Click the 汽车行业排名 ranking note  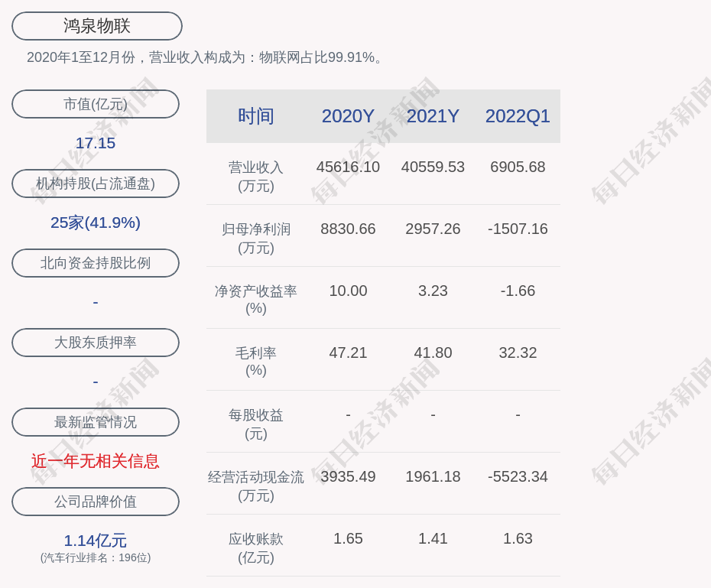[96, 558]
